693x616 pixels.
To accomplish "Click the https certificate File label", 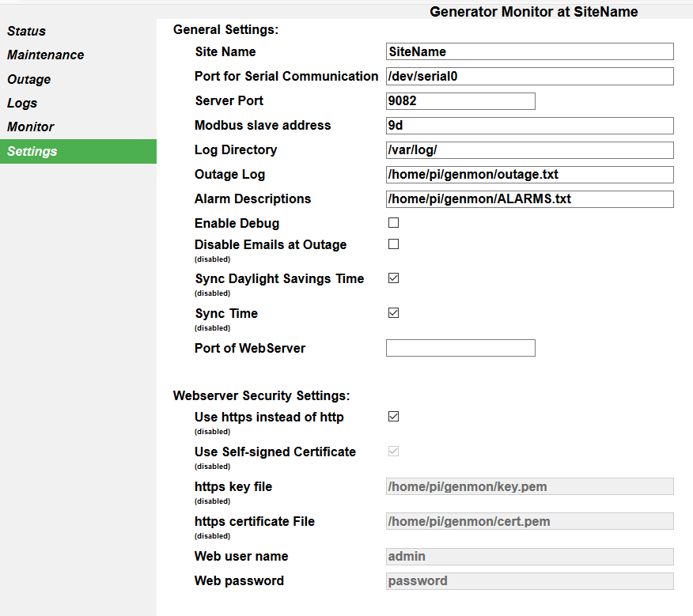I will 255,522.
